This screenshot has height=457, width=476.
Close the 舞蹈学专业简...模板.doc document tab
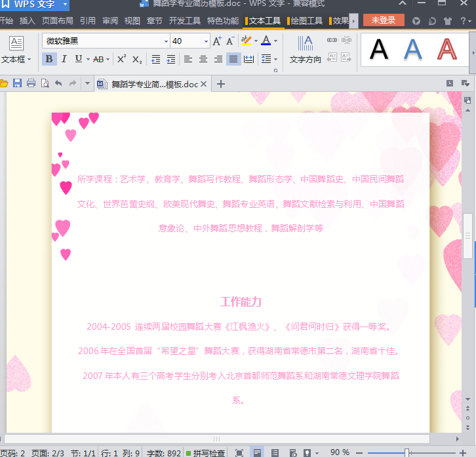[x=204, y=84]
